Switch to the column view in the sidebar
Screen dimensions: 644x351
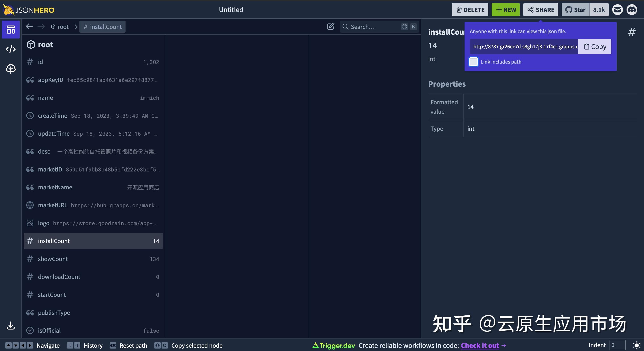pyautogui.click(x=11, y=29)
